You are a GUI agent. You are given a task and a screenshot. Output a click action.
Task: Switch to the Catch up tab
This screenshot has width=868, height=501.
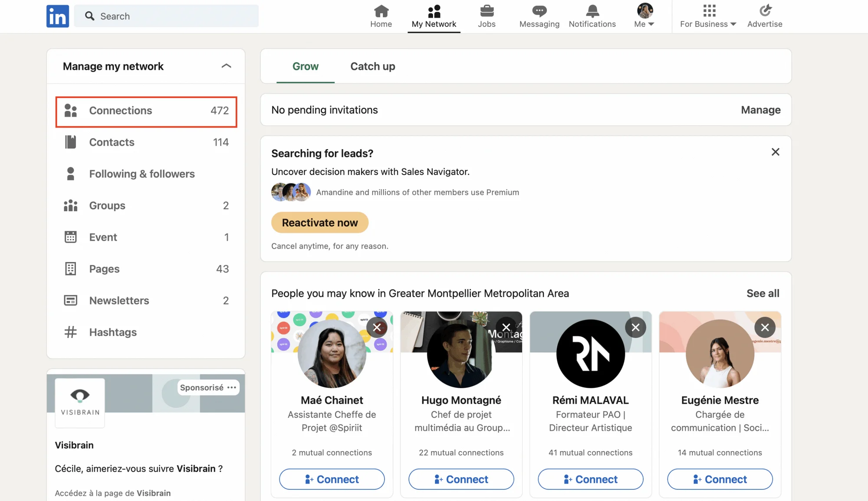click(x=373, y=66)
